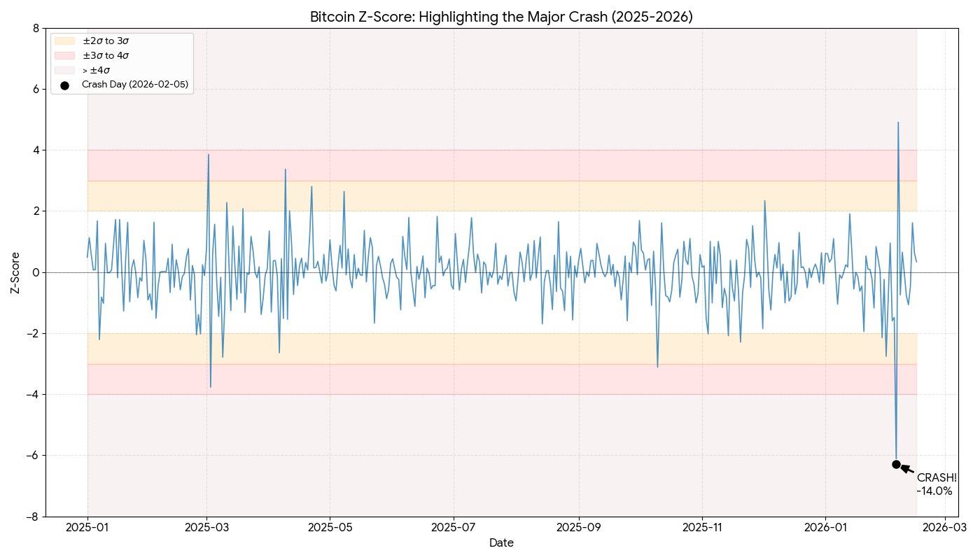Click the pink ±3σ to 4σ legend swatch
Image resolution: width=980 pixels, height=560 pixels.
point(64,55)
